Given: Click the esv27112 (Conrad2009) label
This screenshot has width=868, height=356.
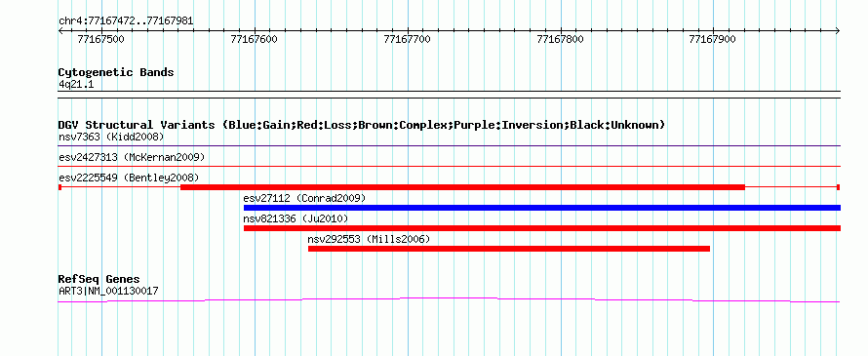Looking at the screenshot, I should [304, 198].
